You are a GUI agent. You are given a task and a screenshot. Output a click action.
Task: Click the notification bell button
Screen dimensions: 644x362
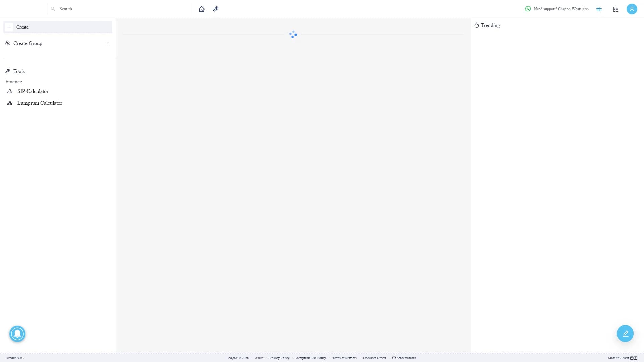click(17, 334)
